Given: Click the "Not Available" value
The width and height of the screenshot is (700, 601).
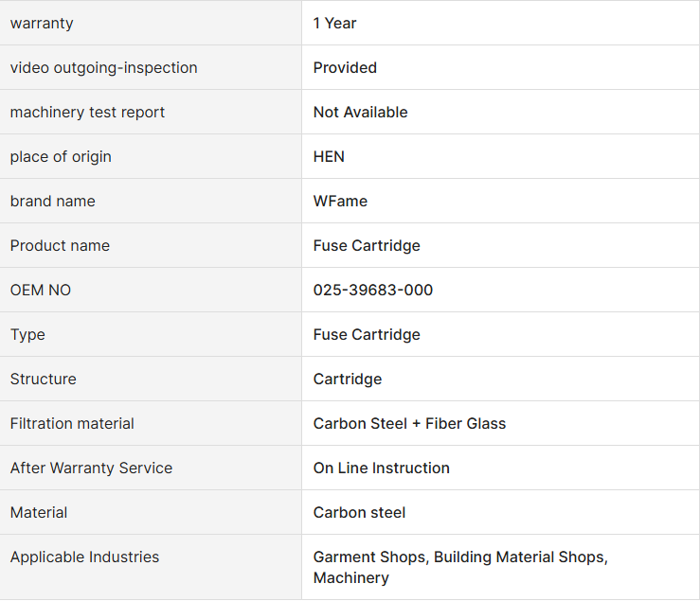Looking at the screenshot, I should [360, 113].
